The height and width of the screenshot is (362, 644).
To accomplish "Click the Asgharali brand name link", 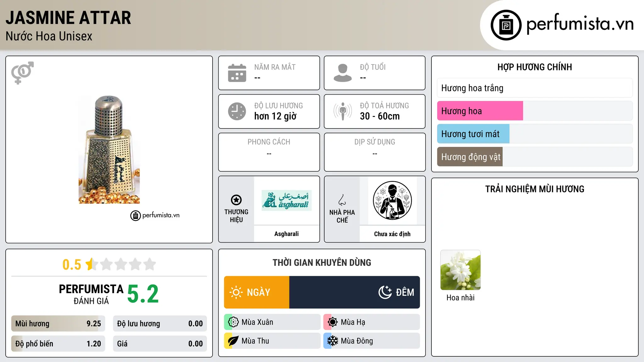I will pyautogui.click(x=286, y=234).
